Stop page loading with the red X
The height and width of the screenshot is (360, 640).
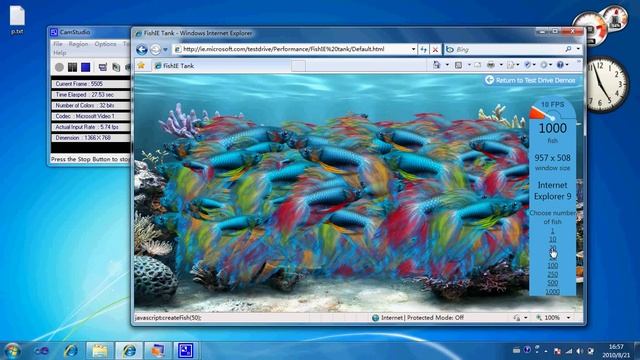tap(436, 49)
